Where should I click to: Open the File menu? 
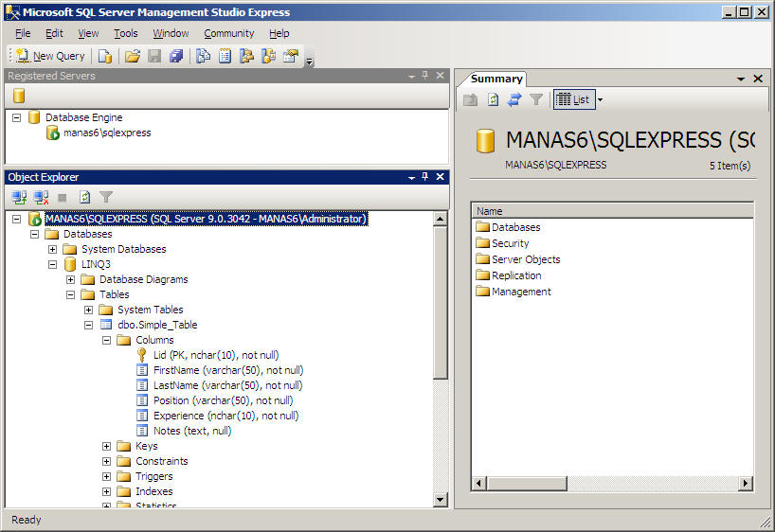23,33
